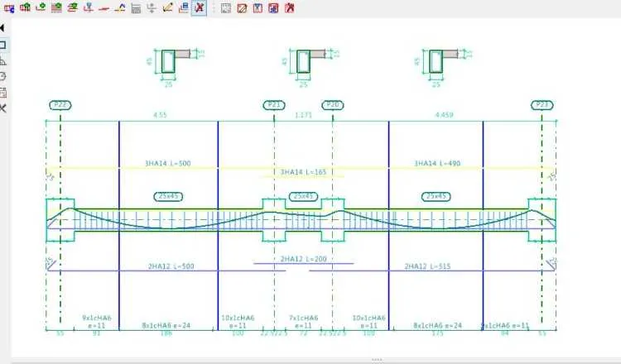Toggle the highlighted red X toolbar button
The height and width of the screenshot is (364, 621).
200,7
